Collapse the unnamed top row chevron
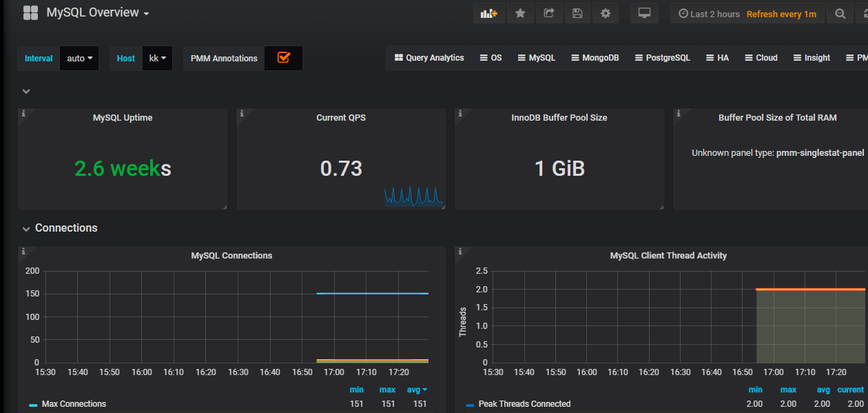The image size is (868, 413). [x=25, y=91]
